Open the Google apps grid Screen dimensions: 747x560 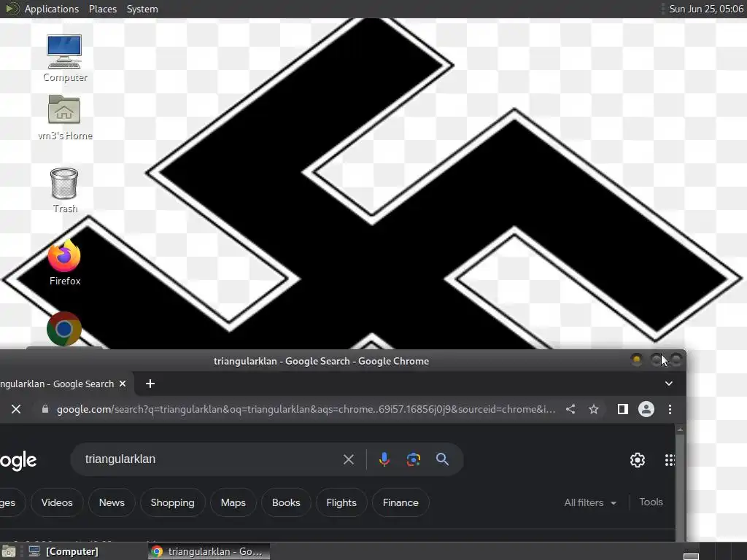[670, 460]
